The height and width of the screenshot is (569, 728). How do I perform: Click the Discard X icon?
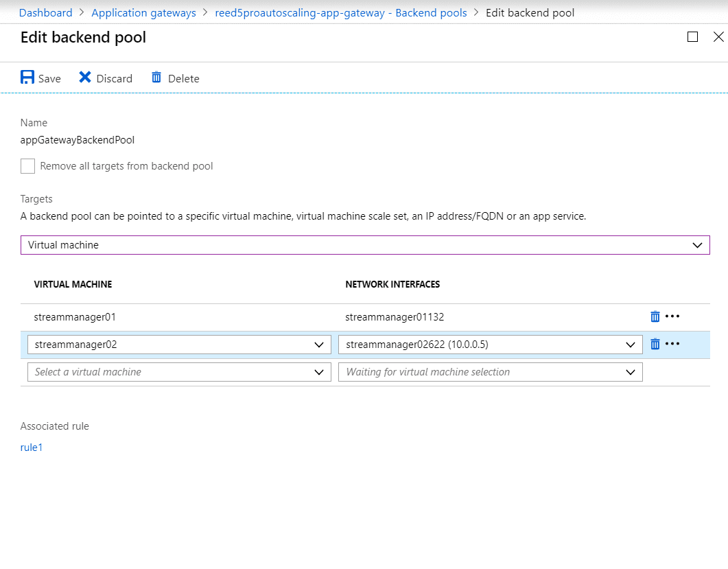[x=85, y=78]
